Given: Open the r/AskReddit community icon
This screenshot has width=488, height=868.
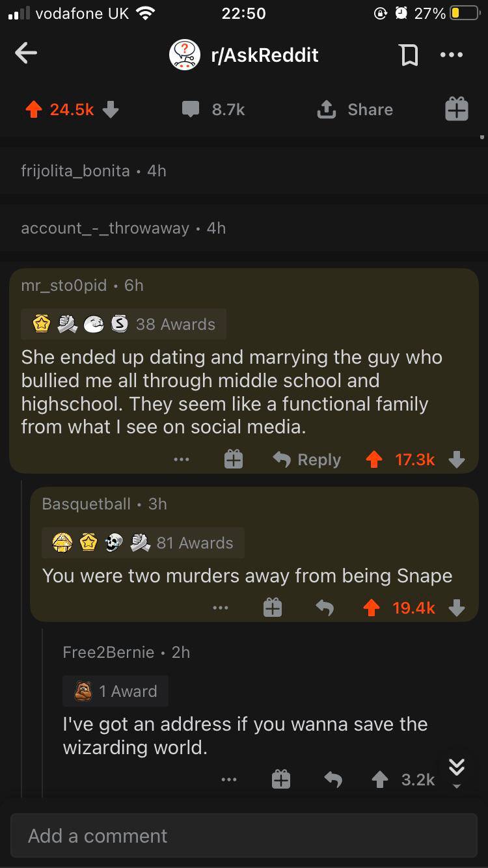Looking at the screenshot, I should (x=185, y=55).
